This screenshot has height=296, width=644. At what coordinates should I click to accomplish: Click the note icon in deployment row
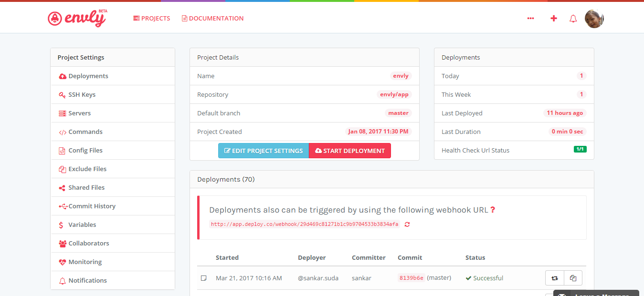pyautogui.click(x=204, y=278)
